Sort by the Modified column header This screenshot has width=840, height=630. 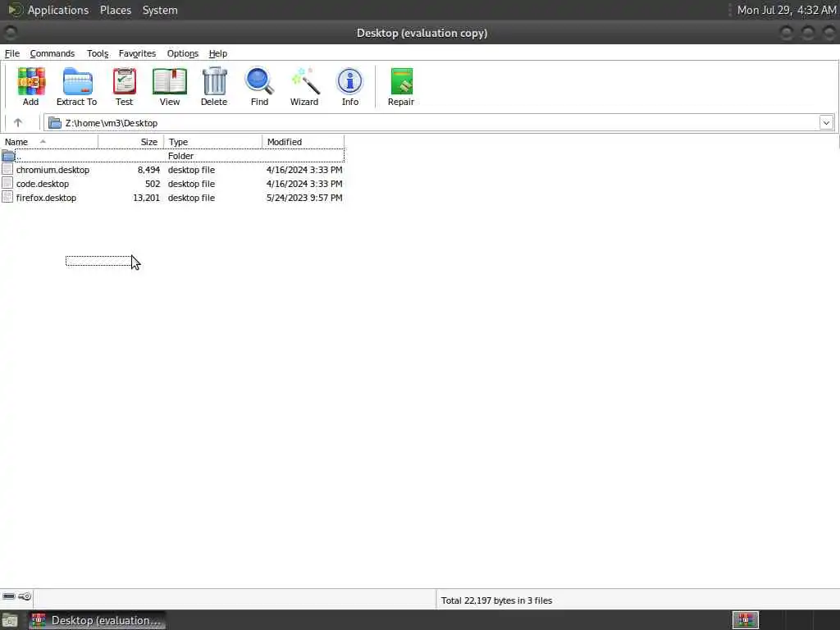point(304,142)
